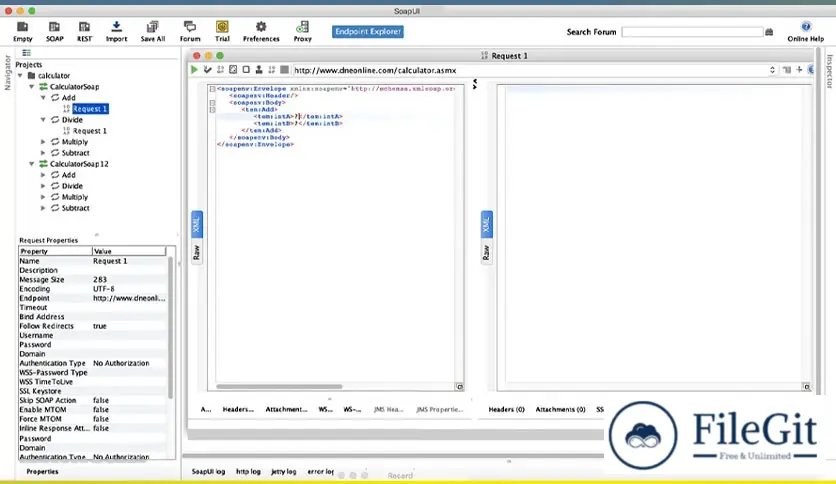Click the request editor corner zoom icon
836x484 pixels.
pyautogui.click(x=460, y=386)
